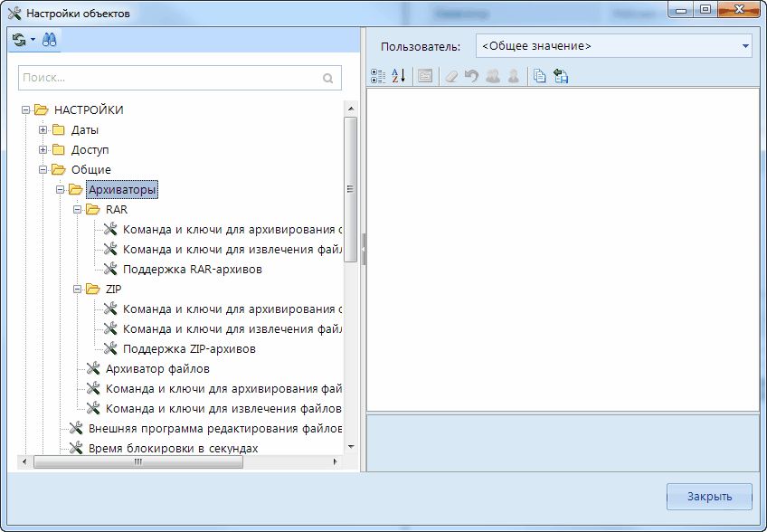Open the dropdown arrow beside refresh icon
Image resolution: width=767 pixels, height=532 pixels.
pos(33,40)
